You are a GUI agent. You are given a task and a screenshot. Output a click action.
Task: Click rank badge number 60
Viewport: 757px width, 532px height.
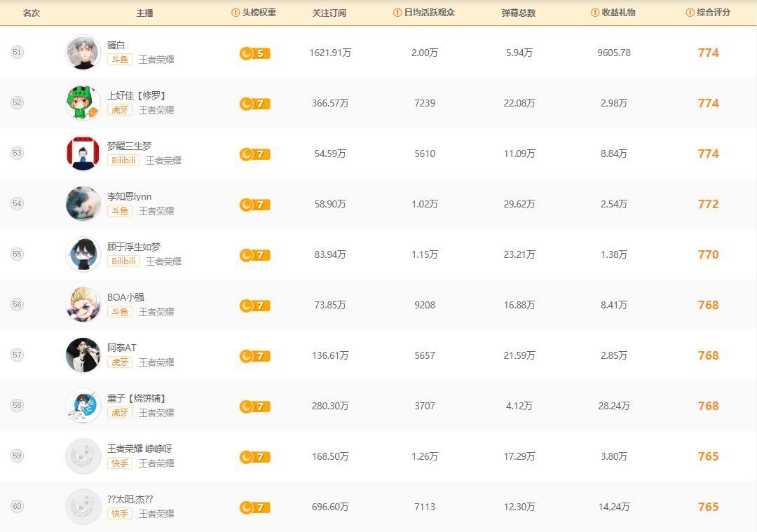18,507
